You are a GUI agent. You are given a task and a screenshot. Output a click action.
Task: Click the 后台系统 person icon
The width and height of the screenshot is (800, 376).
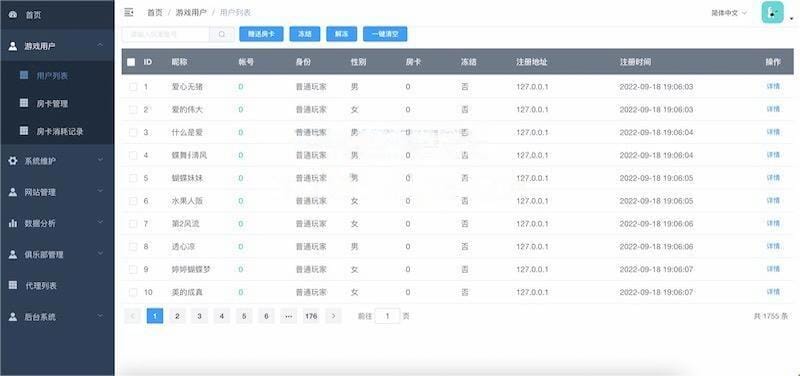(x=13, y=316)
